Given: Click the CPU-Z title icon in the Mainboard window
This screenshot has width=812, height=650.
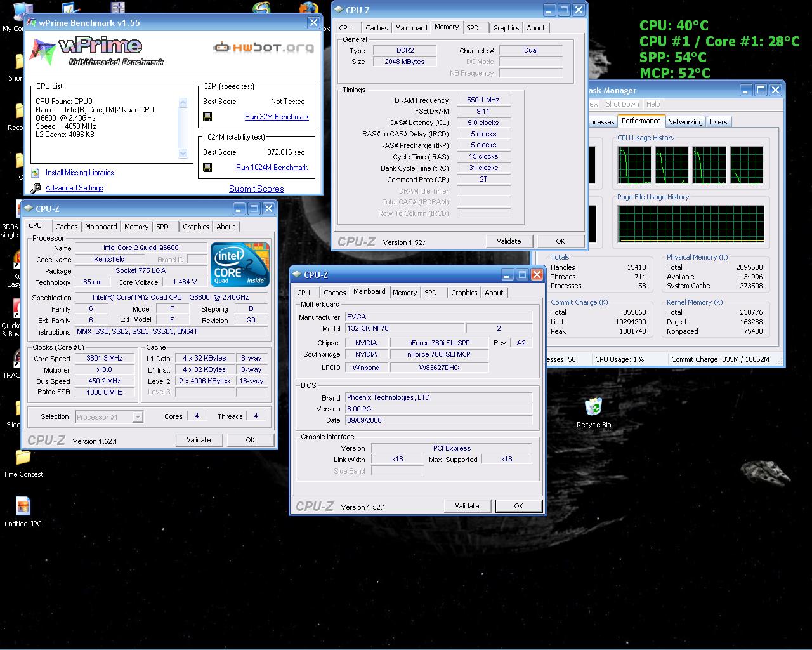Looking at the screenshot, I should 296,275.
